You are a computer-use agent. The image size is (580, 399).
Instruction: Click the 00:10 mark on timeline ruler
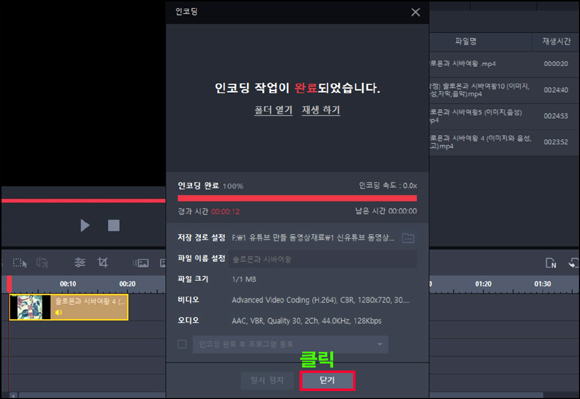click(68, 284)
